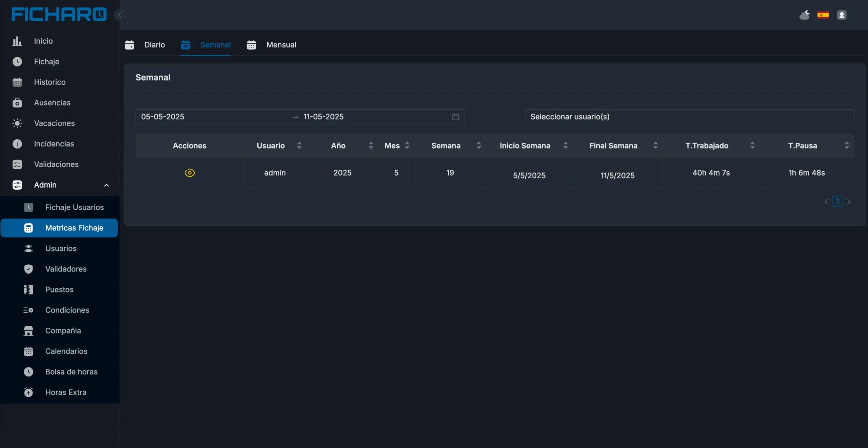This screenshot has width=868, height=448.
Task: Sort by T.Pausa column arrows
Action: [x=847, y=146]
